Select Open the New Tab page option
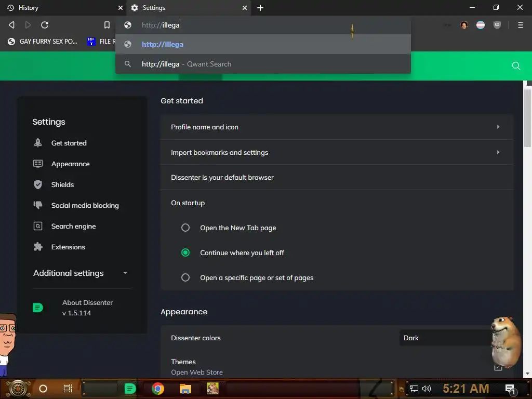Viewport: 532px width, 399px height. point(185,228)
